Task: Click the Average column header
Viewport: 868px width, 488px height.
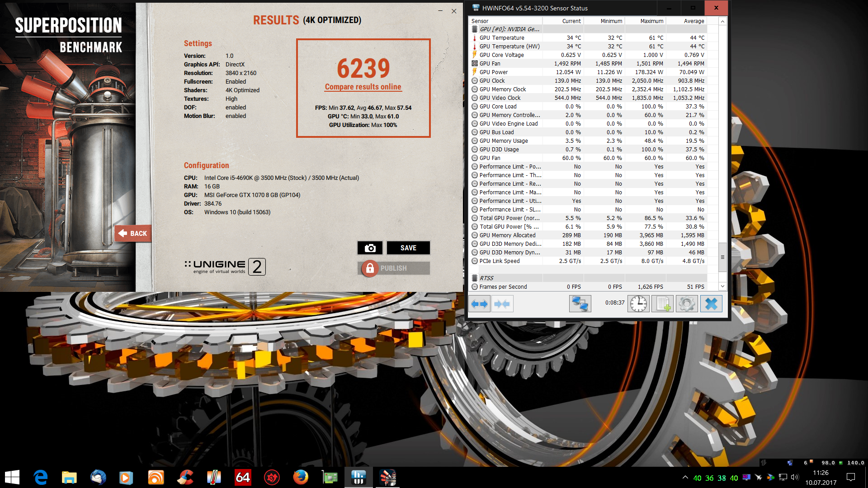Action: pyautogui.click(x=693, y=21)
